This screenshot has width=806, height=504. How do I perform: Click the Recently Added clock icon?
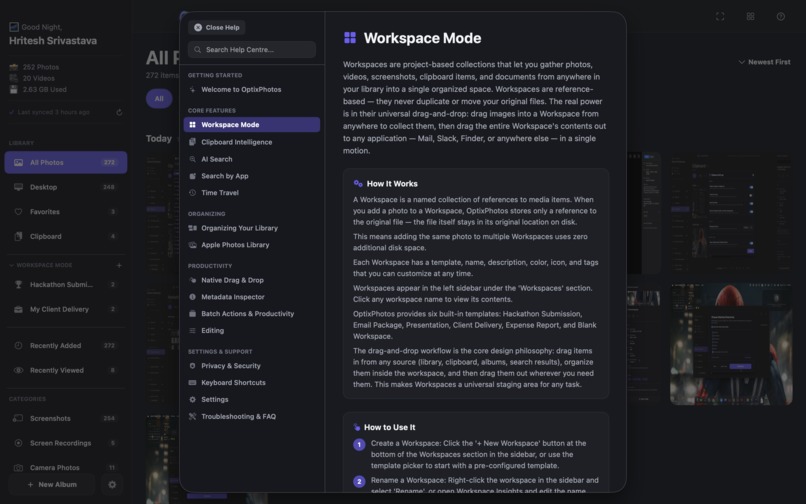19,346
